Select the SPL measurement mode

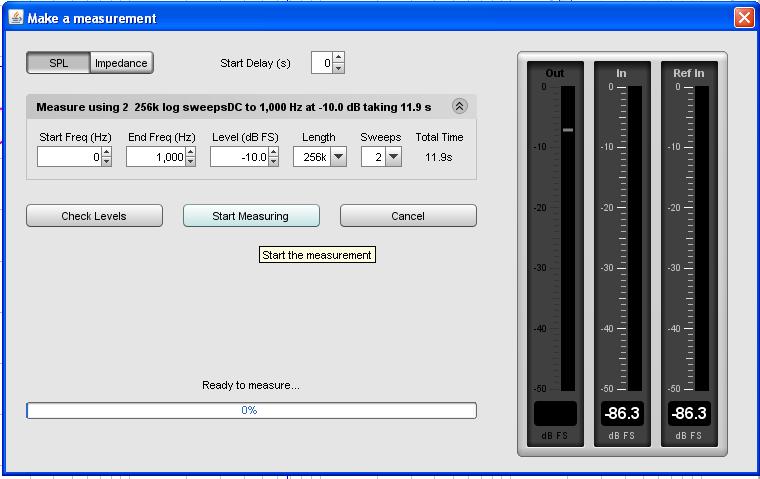(58, 63)
